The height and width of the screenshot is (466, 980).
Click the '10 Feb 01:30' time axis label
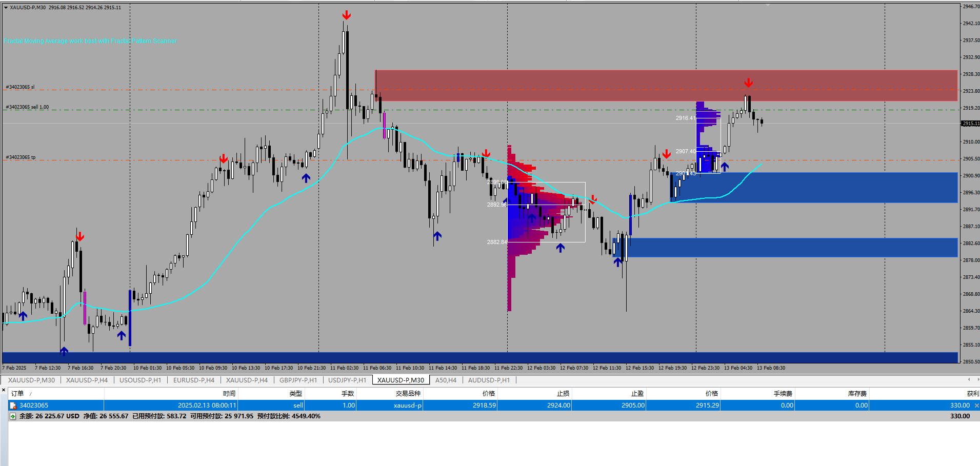tap(147, 368)
